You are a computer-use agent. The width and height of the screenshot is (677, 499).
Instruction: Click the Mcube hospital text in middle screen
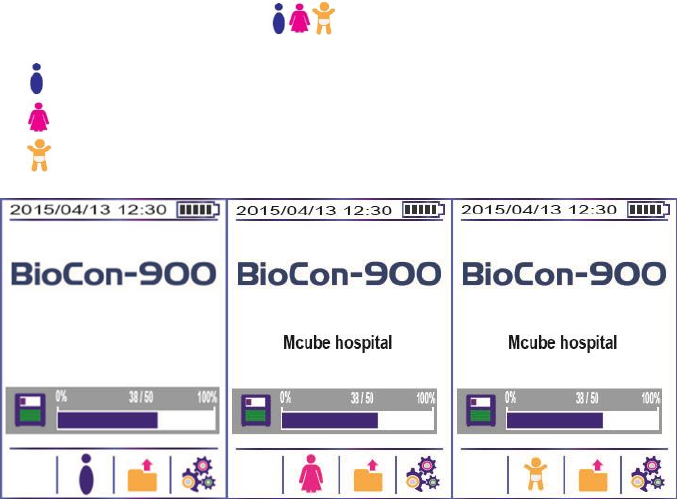338,343
